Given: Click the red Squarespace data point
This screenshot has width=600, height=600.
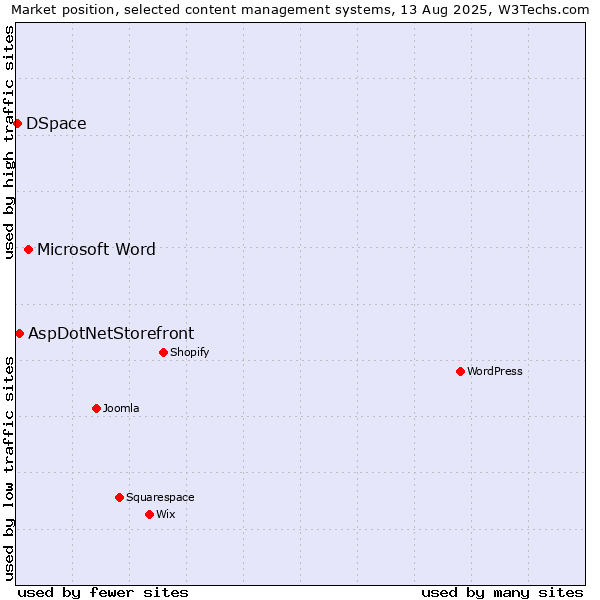Looking at the screenshot, I should pyautogui.click(x=119, y=497).
